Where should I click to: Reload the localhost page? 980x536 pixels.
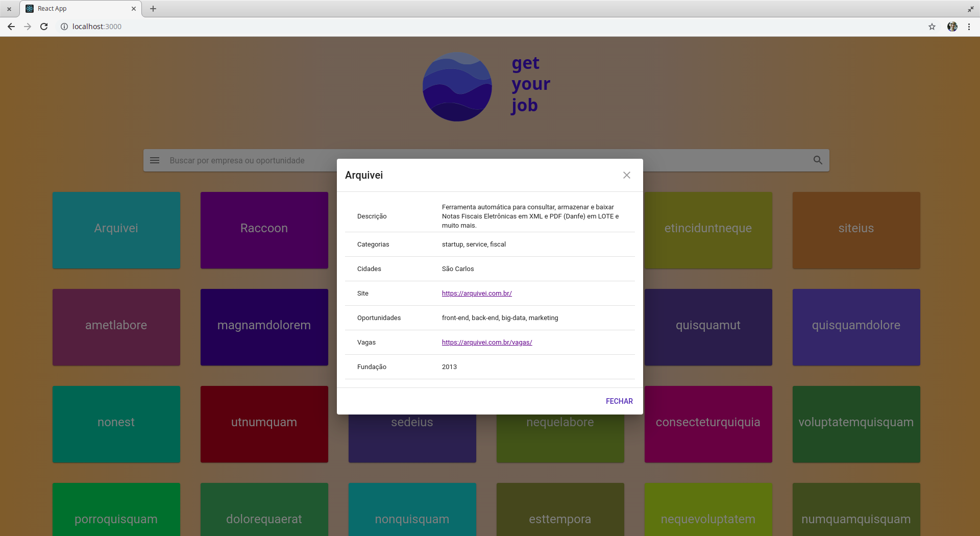pyautogui.click(x=44, y=27)
